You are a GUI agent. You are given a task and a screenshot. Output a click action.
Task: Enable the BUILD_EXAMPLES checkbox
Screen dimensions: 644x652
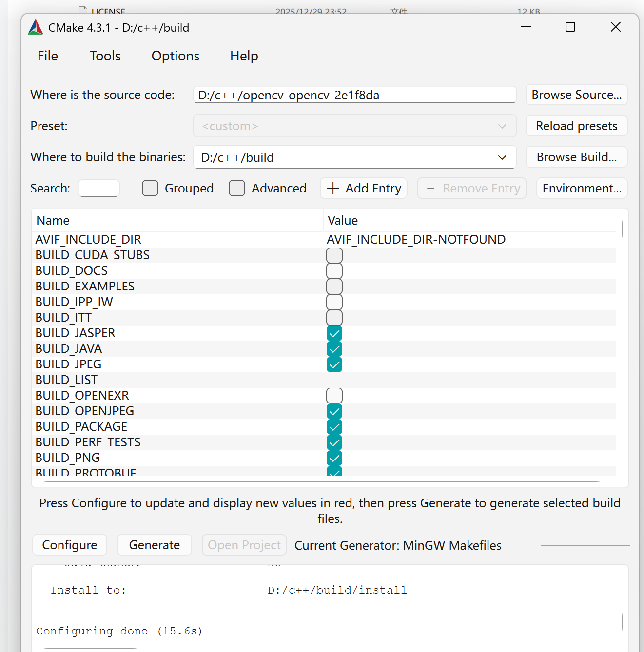click(x=334, y=287)
